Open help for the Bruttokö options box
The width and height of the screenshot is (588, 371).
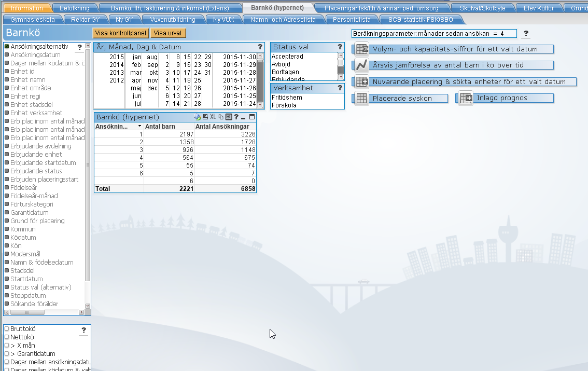click(83, 330)
